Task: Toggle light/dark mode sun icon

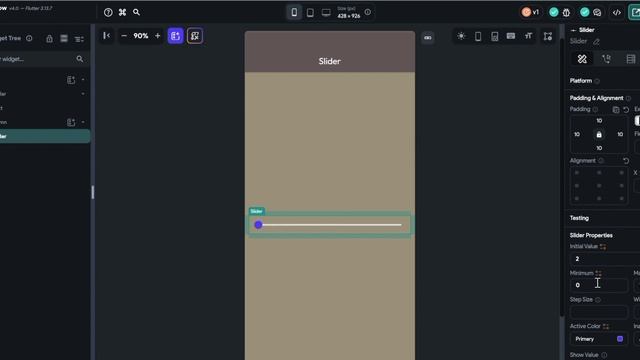Action: click(461, 36)
